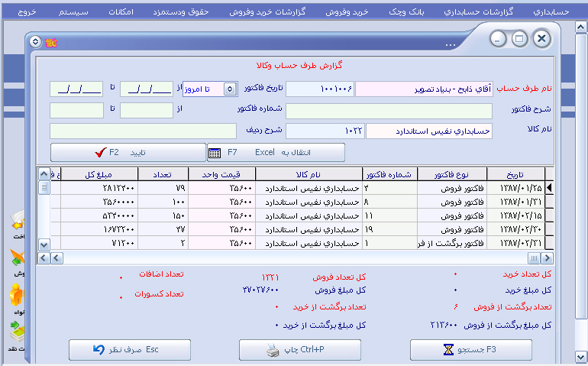588x366 pixels.
Task: Click the شرح فاکتور input field
Action: [x=389, y=111]
